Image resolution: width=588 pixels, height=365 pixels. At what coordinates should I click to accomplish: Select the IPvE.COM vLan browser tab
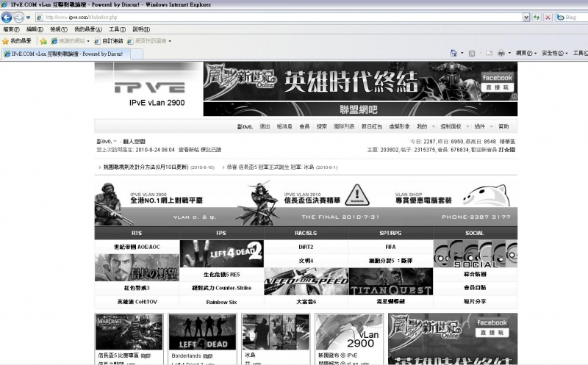coord(67,54)
